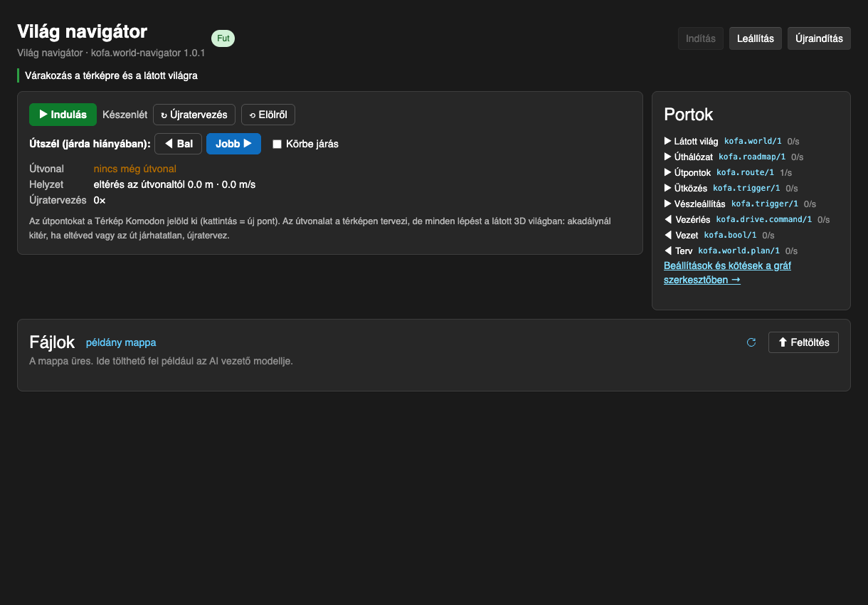Select Bal as the road edge side
This screenshot has width=868, height=605.
[178, 144]
